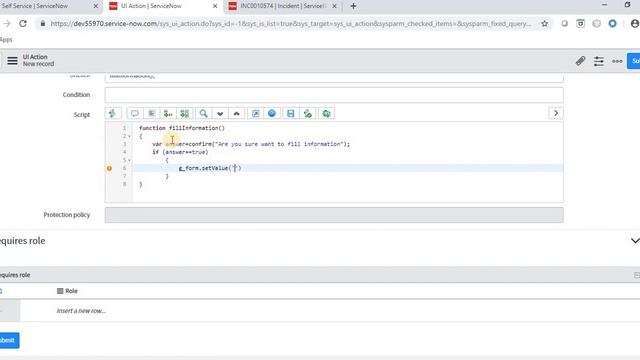Image resolution: width=640 pixels, height=360 pixels.
Task: Click line 3 with confirm statement
Action: 251,144
